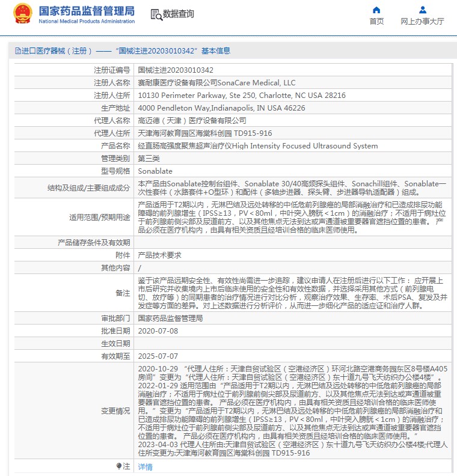457x476 pixels.
Task: Select the 产品储存条件及有效期 label
Action: pos(94,243)
